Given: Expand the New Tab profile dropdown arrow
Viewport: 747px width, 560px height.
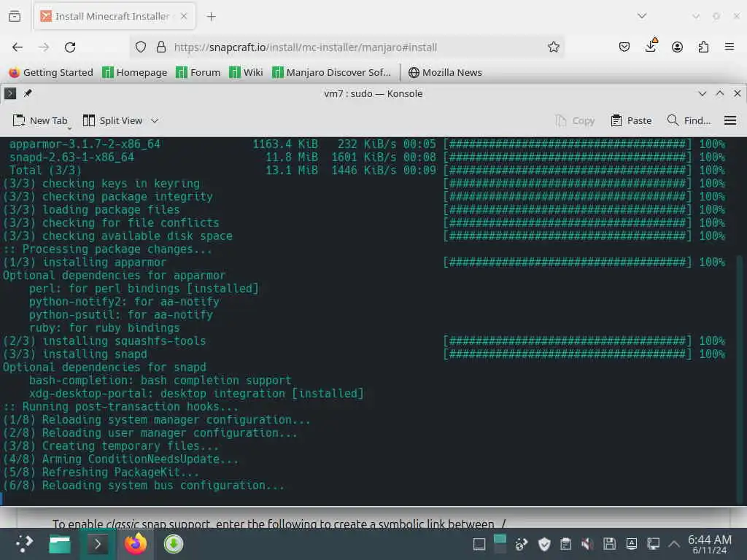Looking at the screenshot, I should point(70,128).
